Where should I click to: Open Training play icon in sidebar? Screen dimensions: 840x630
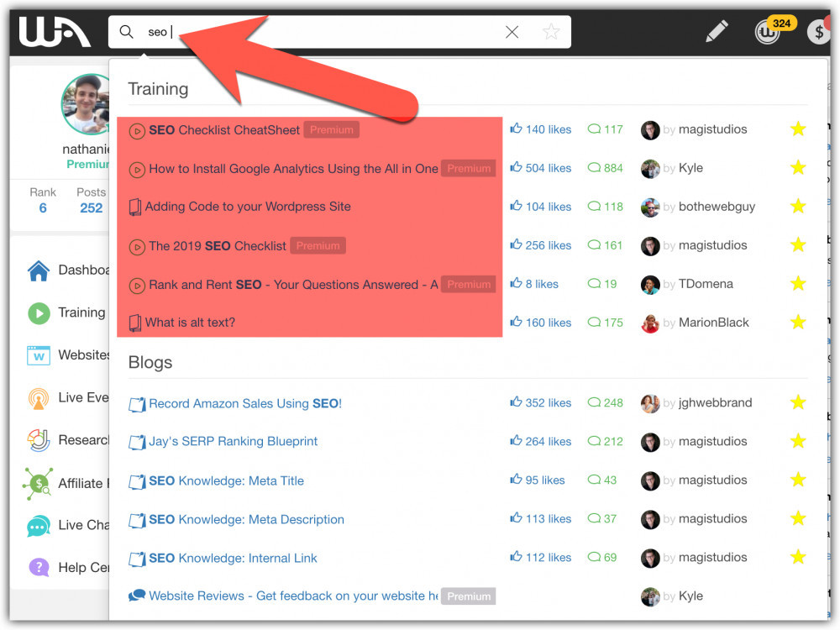(x=39, y=312)
